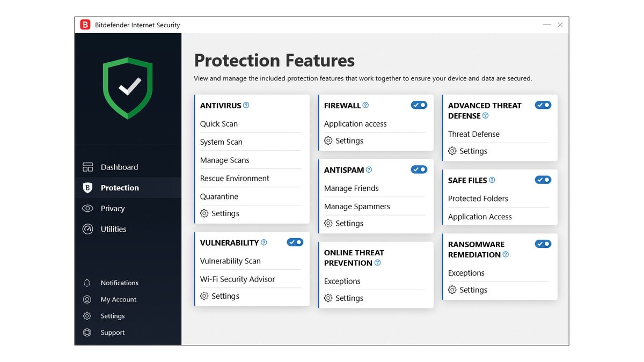
Task: Click the Antispam help question mark
Action: click(x=369, y=169)
